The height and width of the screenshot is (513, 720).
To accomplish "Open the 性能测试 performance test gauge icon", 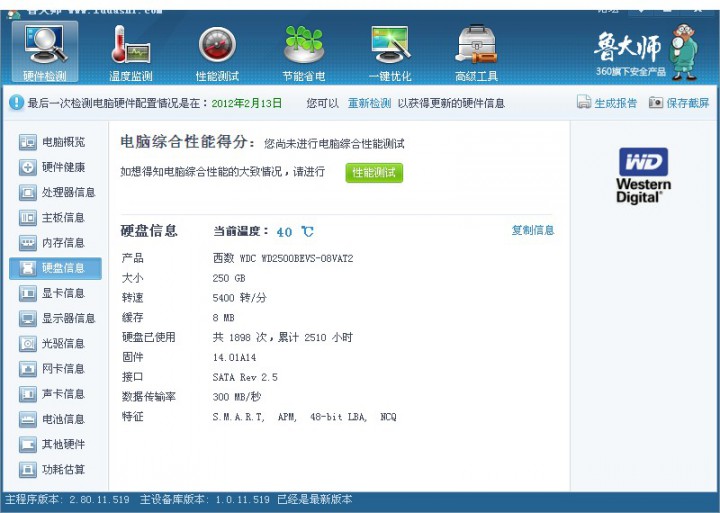I will click(x=217, y=50).
